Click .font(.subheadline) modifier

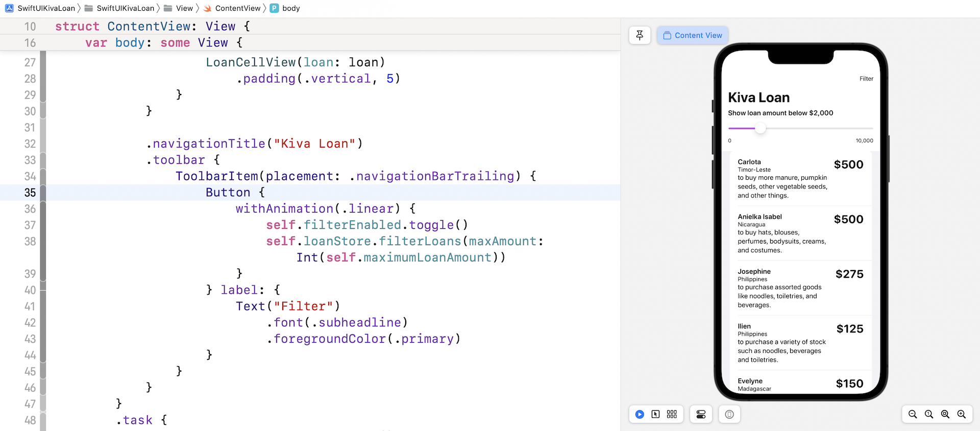pos(337,323)
